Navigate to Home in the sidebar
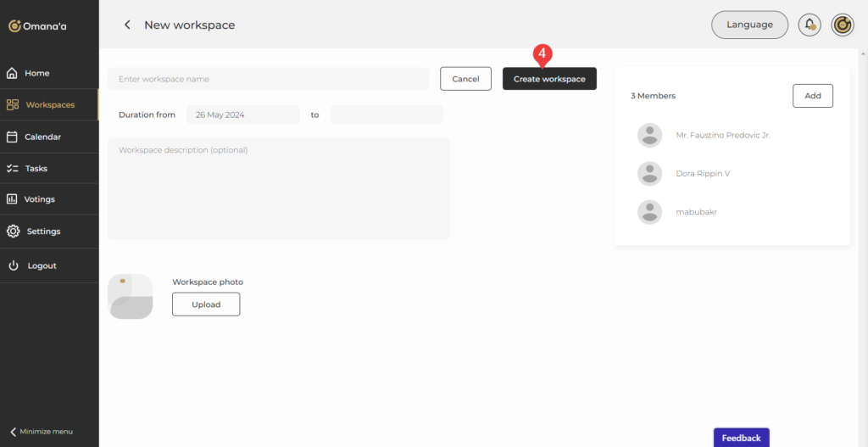Screen dimensions: 868x447 (x=36, y=73)
